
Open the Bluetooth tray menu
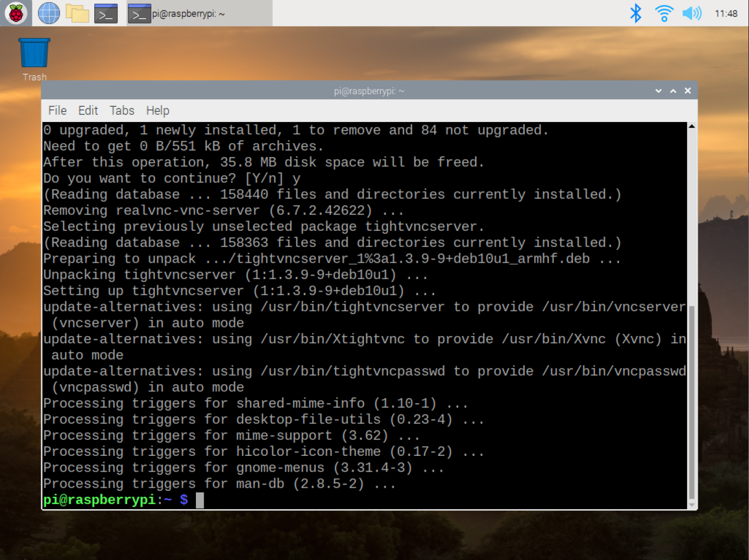tap(635, 13)
